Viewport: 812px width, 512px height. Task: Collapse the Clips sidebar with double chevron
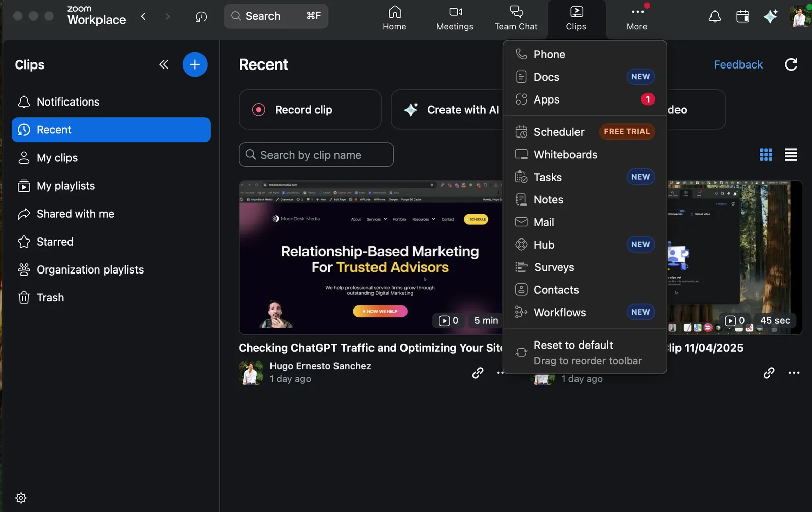pos(164,64)
